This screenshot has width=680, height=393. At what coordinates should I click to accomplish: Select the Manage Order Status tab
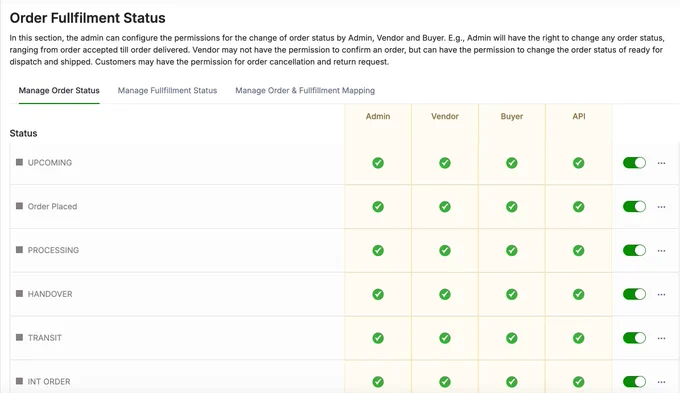[59, 90]
